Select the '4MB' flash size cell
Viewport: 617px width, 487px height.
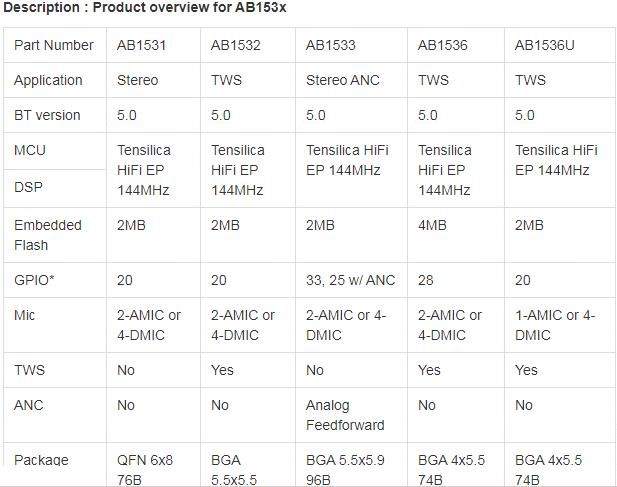(432, 225)
